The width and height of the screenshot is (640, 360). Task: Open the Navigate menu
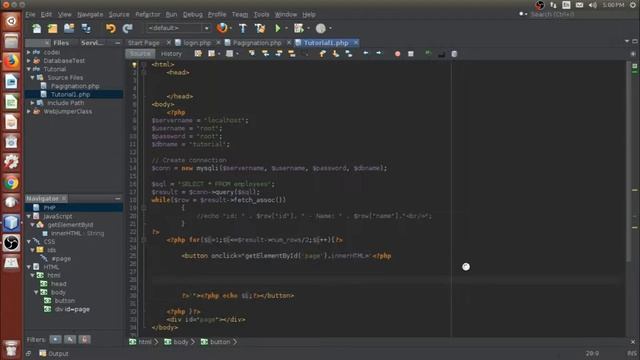point(90,14)
